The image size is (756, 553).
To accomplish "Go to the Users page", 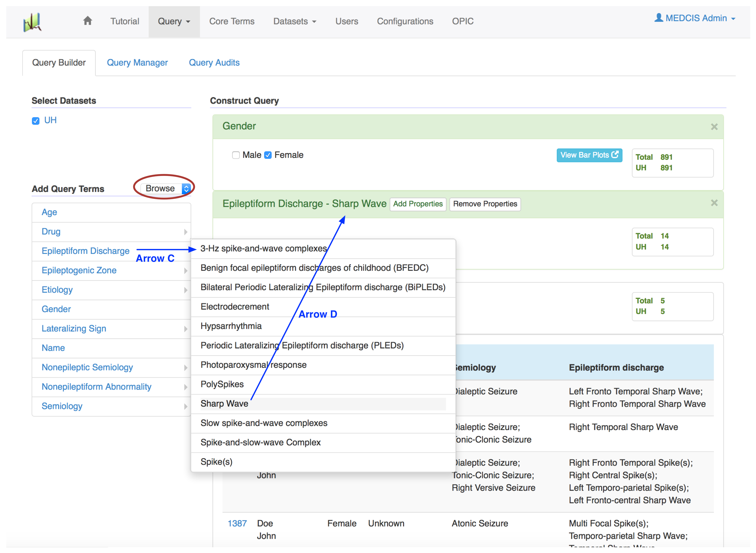I will coord(347,21).
